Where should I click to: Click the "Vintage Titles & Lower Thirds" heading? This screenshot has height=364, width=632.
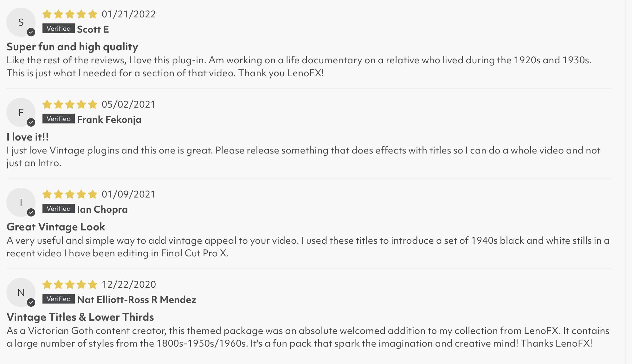[x=80, y=317]
